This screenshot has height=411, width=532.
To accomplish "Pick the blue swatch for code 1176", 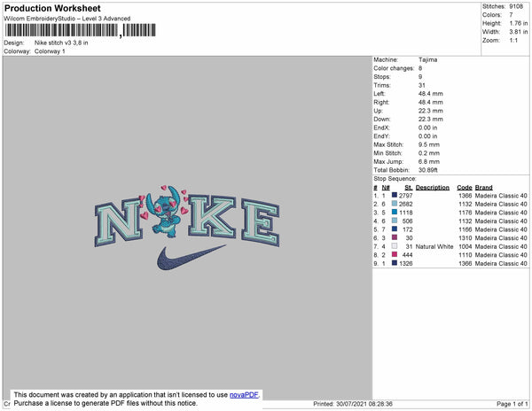I will click(x=395, y=213).
